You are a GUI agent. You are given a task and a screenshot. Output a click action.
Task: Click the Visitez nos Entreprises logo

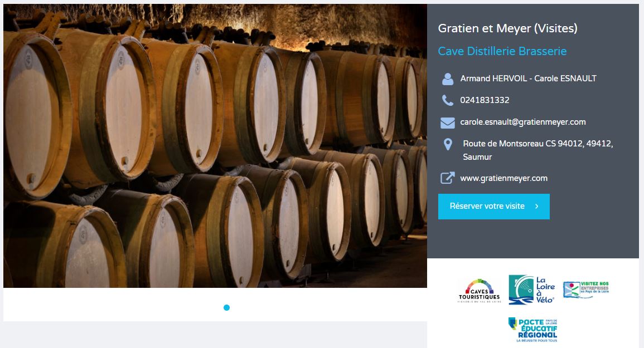pyautogui.click(x=586, y=290)
